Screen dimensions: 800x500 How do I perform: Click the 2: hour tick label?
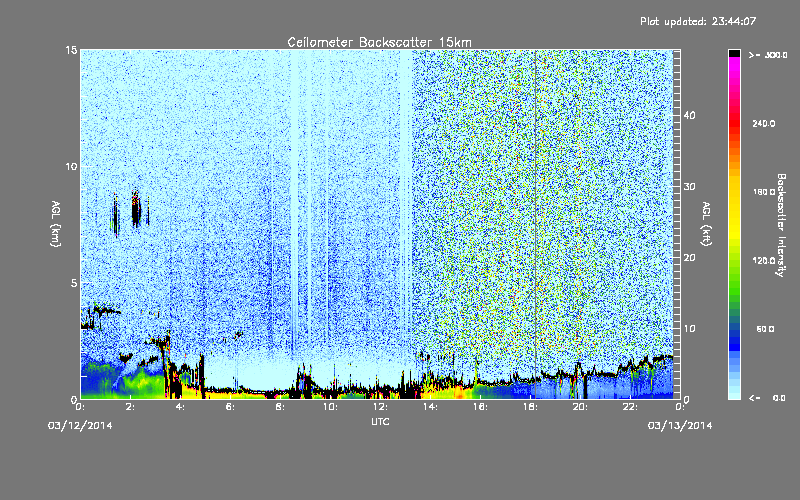tap(131, 407)
